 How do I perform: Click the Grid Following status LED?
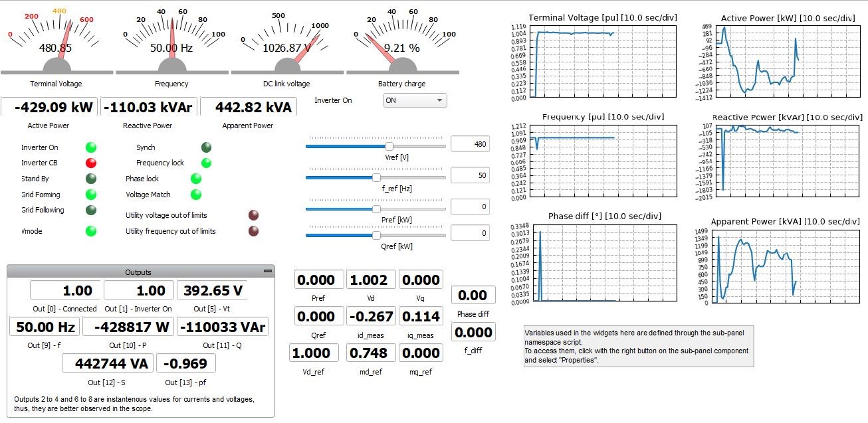pos(91,210)
